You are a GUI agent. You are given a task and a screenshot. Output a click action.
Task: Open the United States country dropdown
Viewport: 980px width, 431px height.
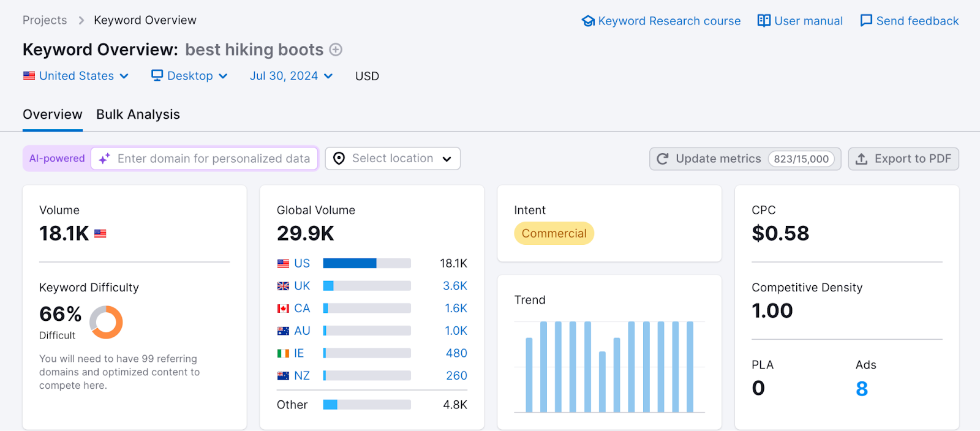[77, 76]
